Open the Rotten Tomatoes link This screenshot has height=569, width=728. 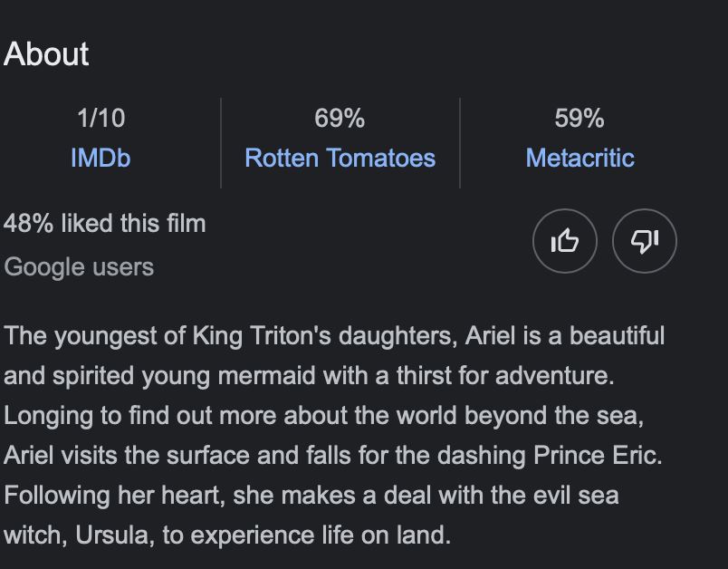340,158
